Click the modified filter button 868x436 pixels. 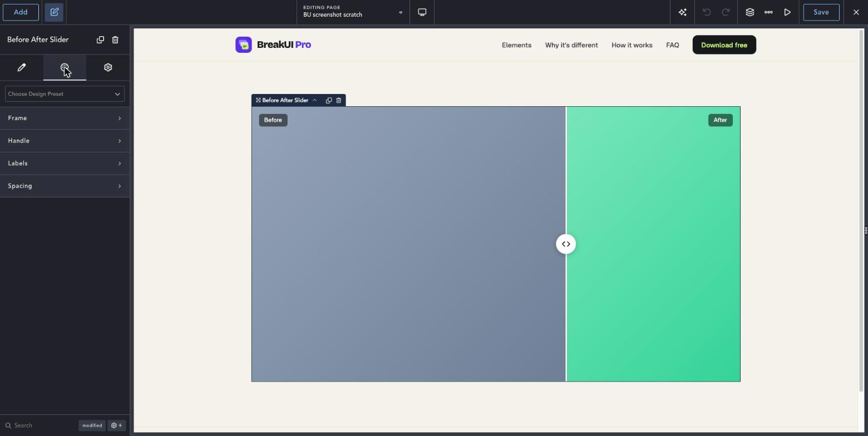(92, 425)
